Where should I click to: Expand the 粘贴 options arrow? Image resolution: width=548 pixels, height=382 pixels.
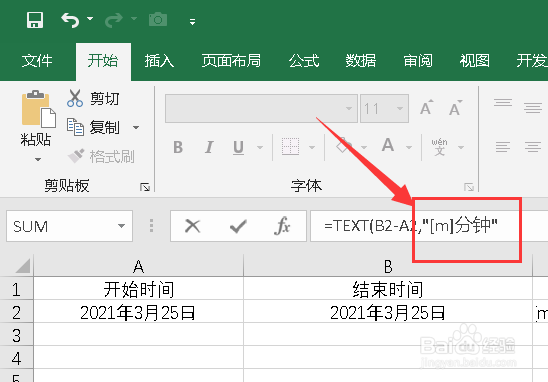(38, 160)
